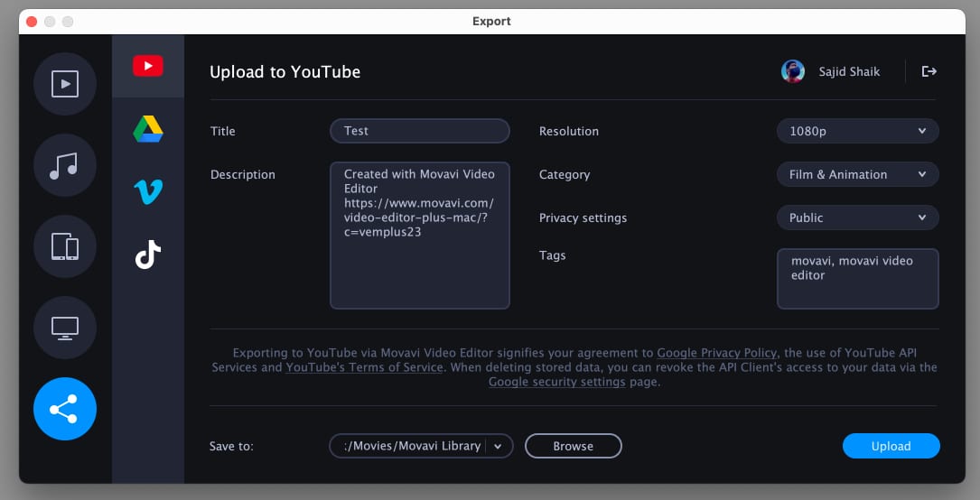The width and height of the screenshot is (980, 500).
Task: Open the Google security settings link
Action: [x=557, y=382]
